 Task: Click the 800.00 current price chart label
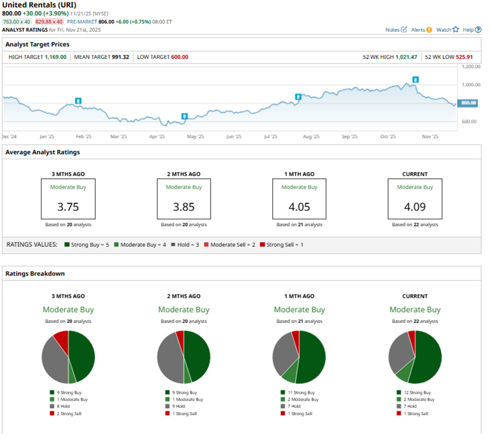(467, 103)
